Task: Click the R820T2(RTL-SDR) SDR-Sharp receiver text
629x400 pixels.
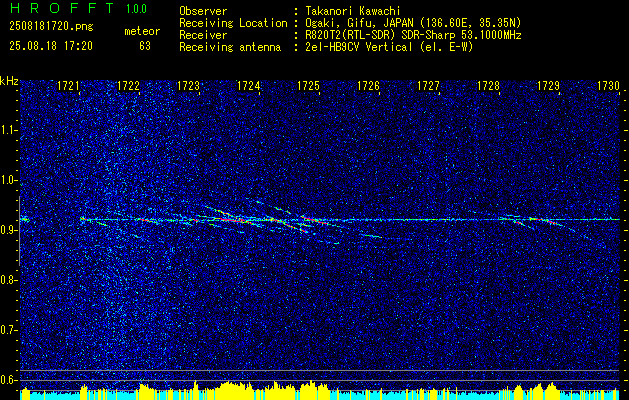Action: click(x=413, y=35)
